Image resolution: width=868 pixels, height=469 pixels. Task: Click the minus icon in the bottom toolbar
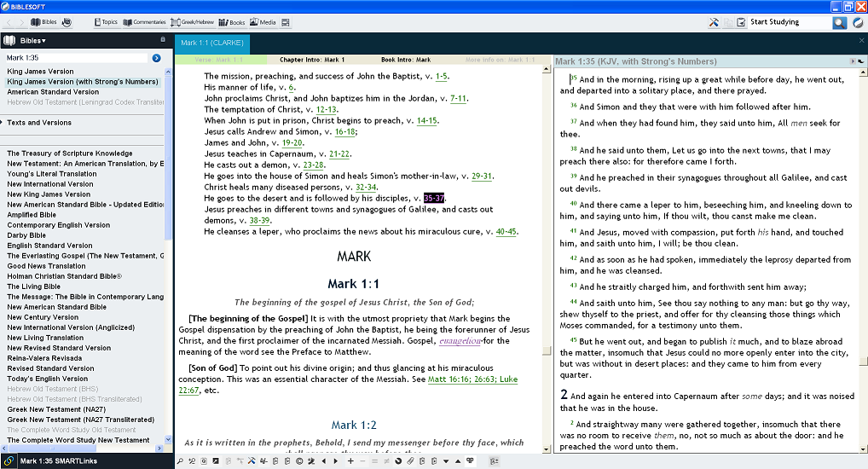(x=362, y=461)
